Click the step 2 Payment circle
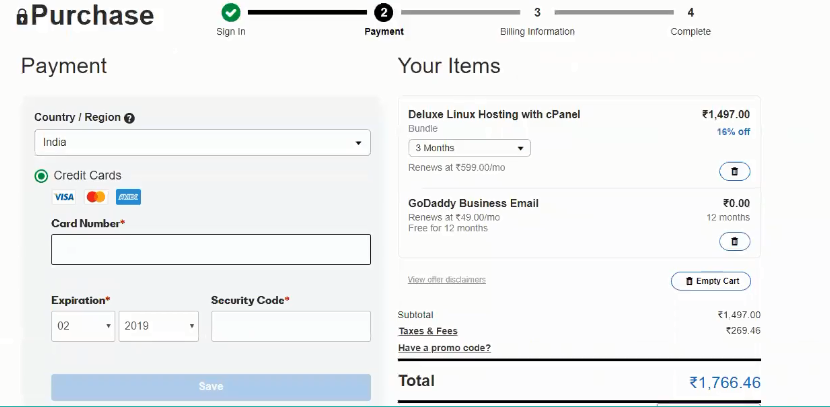This screenshot has height=407, width=830. [384, 12]
